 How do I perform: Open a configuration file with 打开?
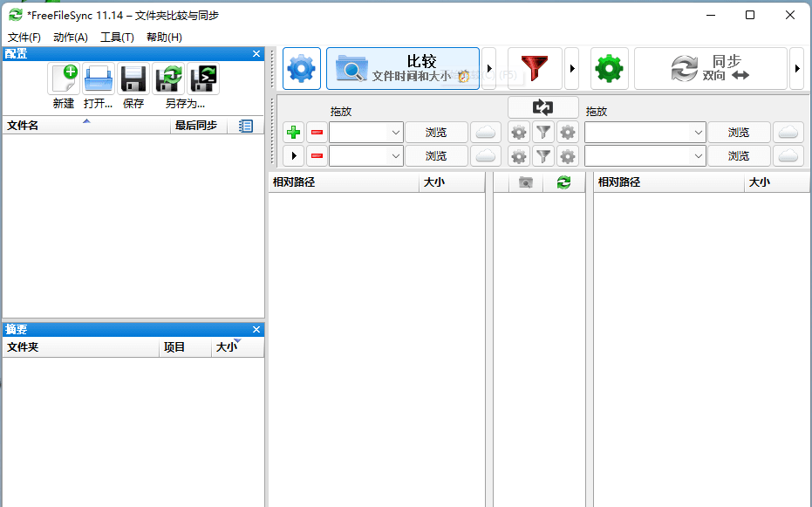click(99, 79)
